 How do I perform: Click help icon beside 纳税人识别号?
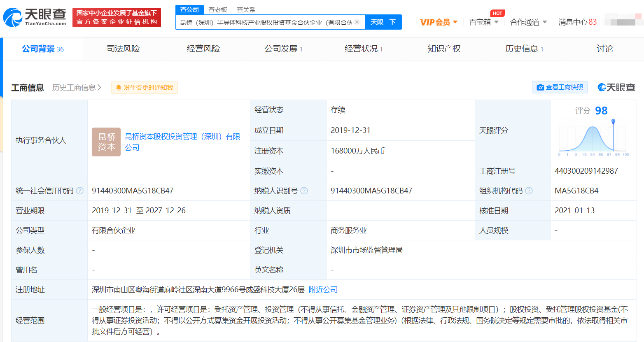[304, 191]
